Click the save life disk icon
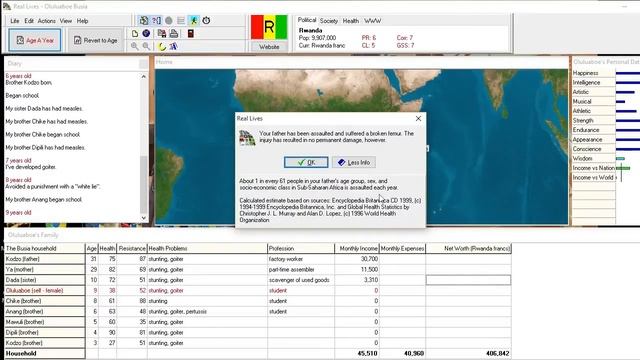The width and height of the screenshot is (640, 360). pos(162,33)
